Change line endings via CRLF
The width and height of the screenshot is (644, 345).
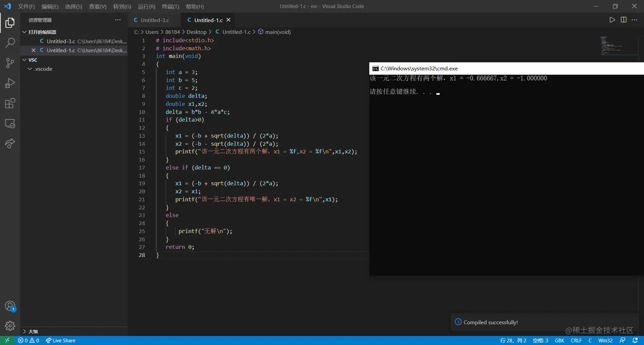[x=576, y=340]
